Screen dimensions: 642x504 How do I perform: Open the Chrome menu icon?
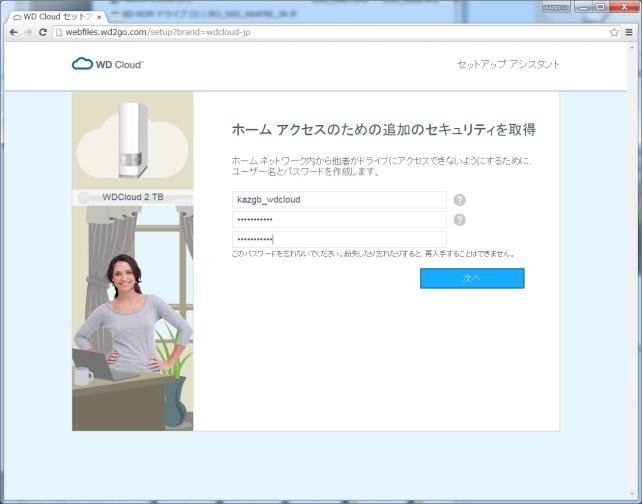click(629, 32)
